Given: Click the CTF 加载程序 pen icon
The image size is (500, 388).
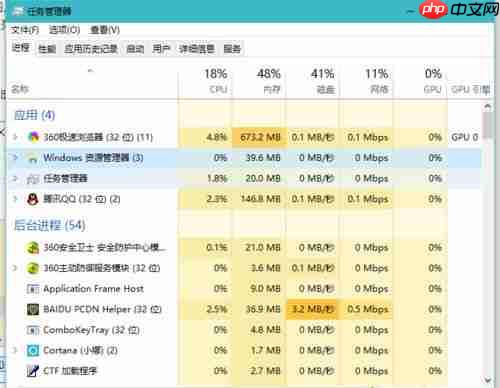Looking at the screenshot, I should (x=33, y=371).
